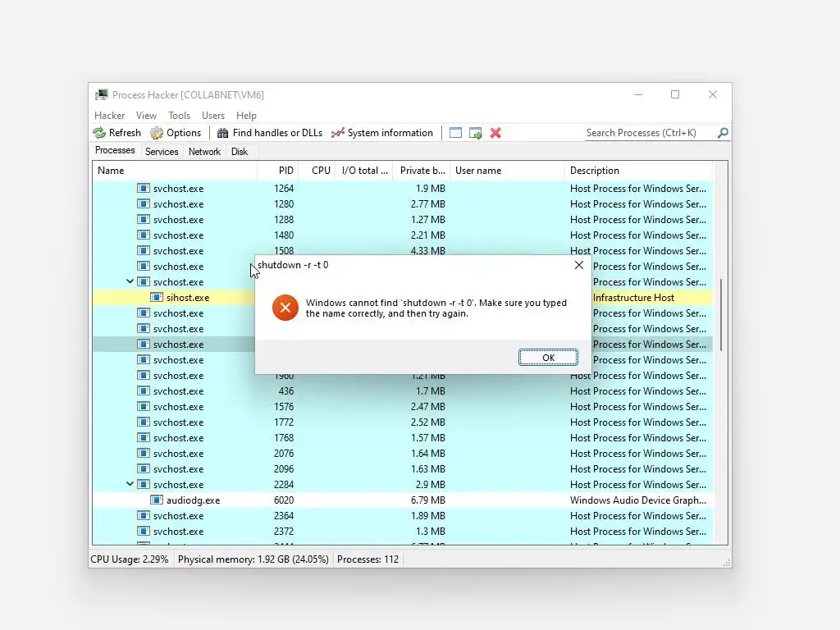Screen dimensions: 840x630
Task: Click the Physical memory status bar entry
Action: coord(253,559)
